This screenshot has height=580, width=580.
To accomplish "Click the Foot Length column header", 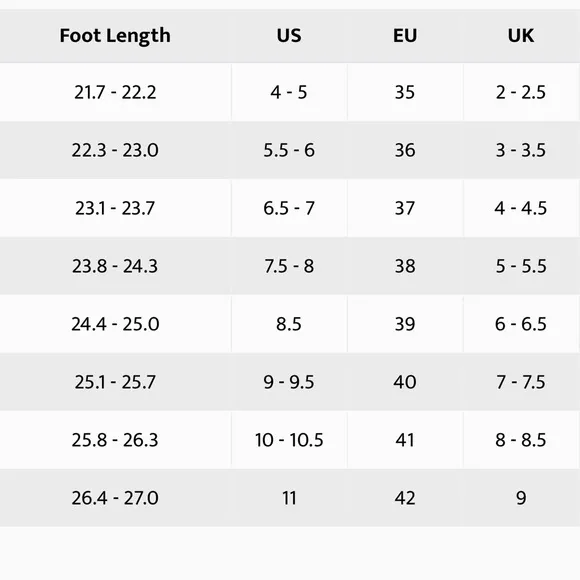I will pos(115,36).
